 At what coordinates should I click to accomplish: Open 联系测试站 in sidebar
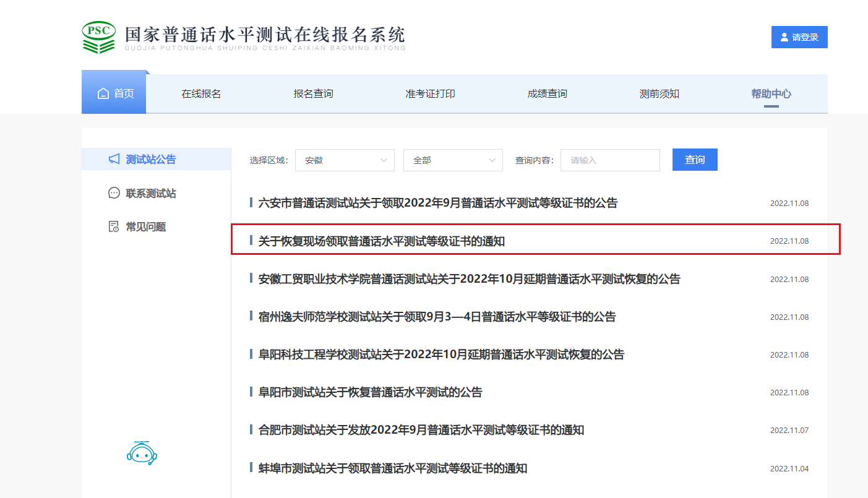[x=151, y=194]
